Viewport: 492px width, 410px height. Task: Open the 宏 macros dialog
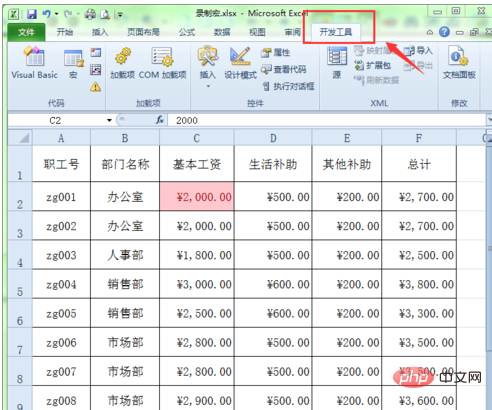(73, 64)
